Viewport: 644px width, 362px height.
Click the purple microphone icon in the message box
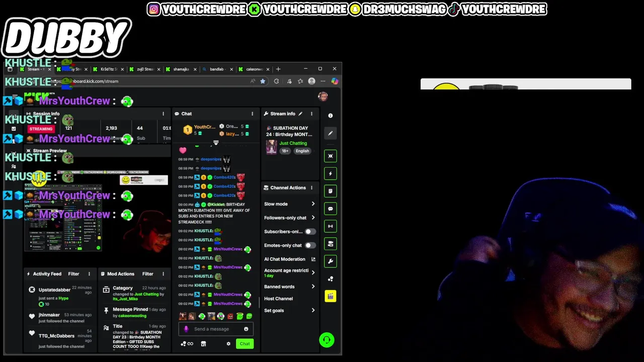[x=186, y=329]
